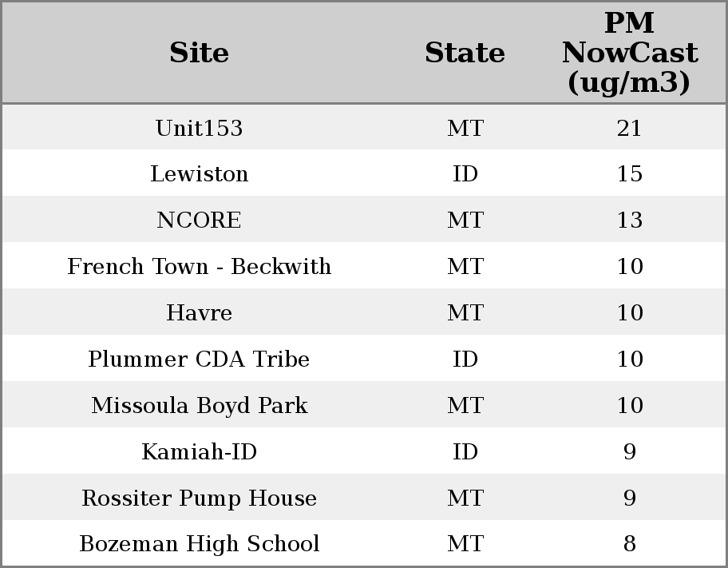Image resolution: width=728 pixels, height=568 pixels.
Task: Click the PM value 15 for Lewiston
Action: point(629,174)
